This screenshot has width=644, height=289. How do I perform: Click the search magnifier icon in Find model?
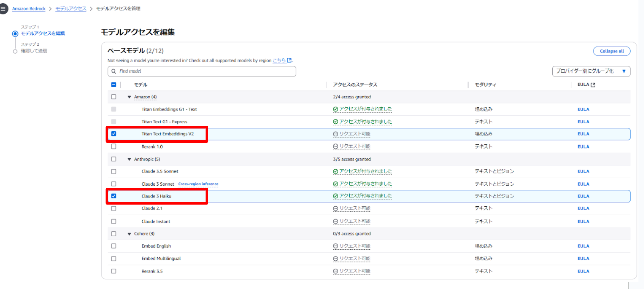[x=114, y=71]
